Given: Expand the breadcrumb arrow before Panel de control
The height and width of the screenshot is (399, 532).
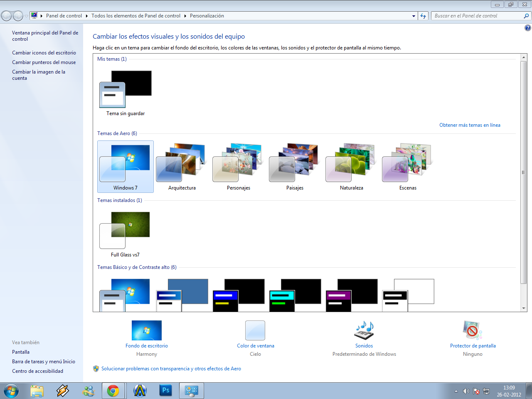Looking at the screenshot, I should (42, 16).
